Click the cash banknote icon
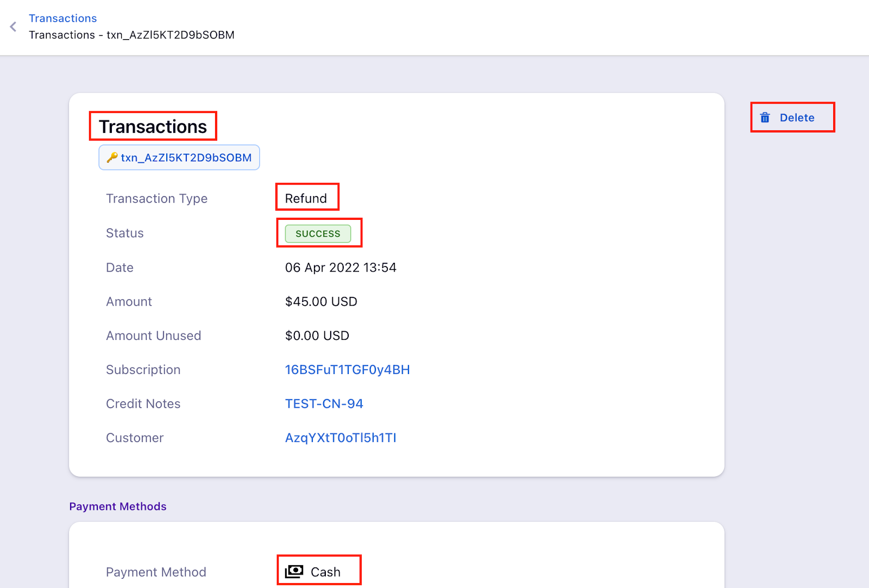The image size is (869, 588). 294,572
